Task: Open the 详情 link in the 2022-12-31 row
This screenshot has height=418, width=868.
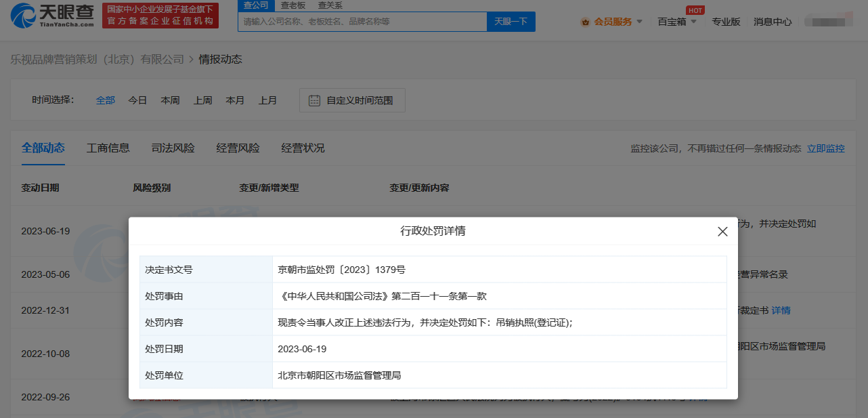Action: [781, 310]
